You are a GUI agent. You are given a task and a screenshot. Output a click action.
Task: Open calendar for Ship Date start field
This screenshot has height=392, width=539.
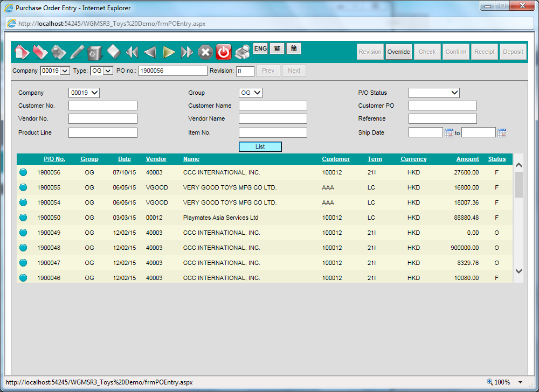pyautogui.click(x=449, y=133)
